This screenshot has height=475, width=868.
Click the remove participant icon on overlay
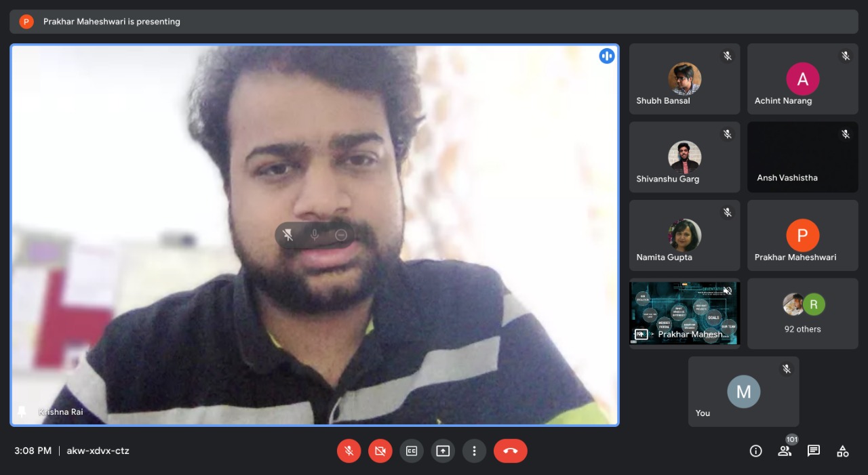coord(341,235)
